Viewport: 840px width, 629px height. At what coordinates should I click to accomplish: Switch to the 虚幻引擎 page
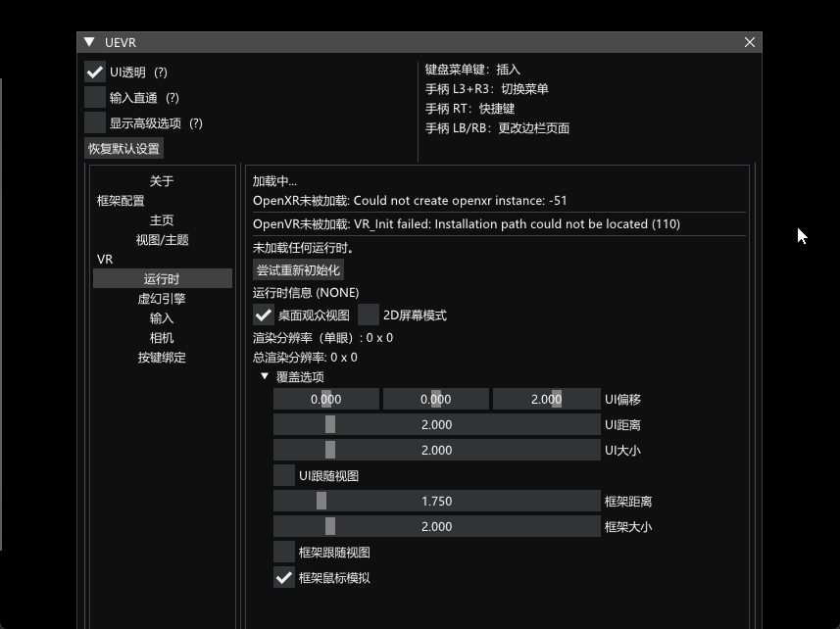click(x=162, y=299)
